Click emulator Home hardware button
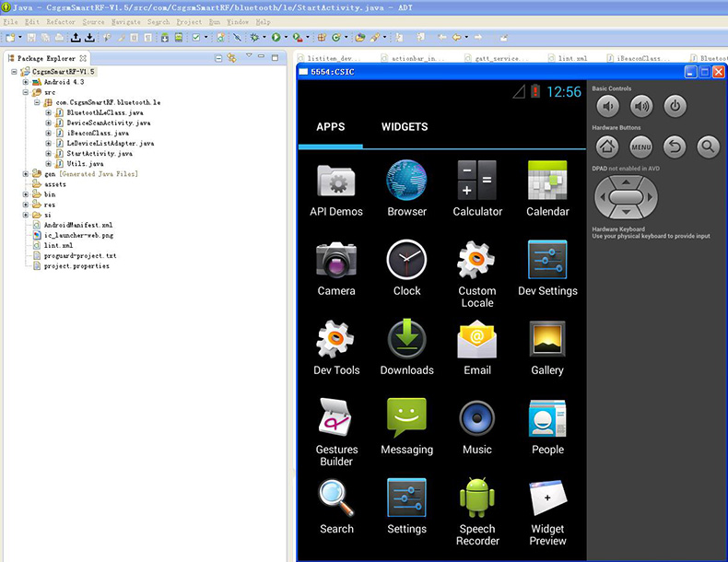The width and height of the screenshot is (728, 562). pos(607,146)
